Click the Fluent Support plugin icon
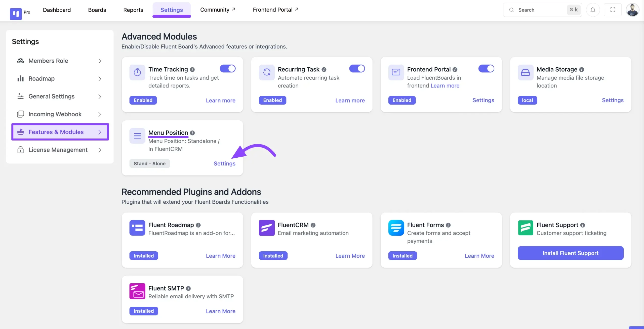Screen dimensions: 644x329 [x=526, y=228]
